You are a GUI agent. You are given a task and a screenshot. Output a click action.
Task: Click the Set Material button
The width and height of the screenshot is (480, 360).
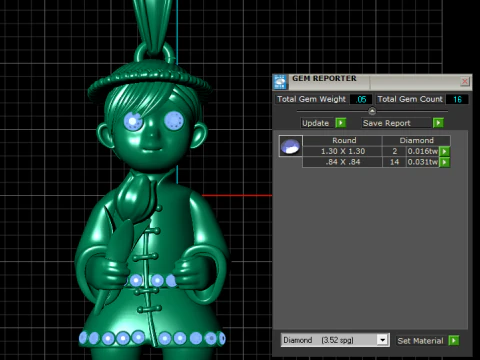point(420,341)
